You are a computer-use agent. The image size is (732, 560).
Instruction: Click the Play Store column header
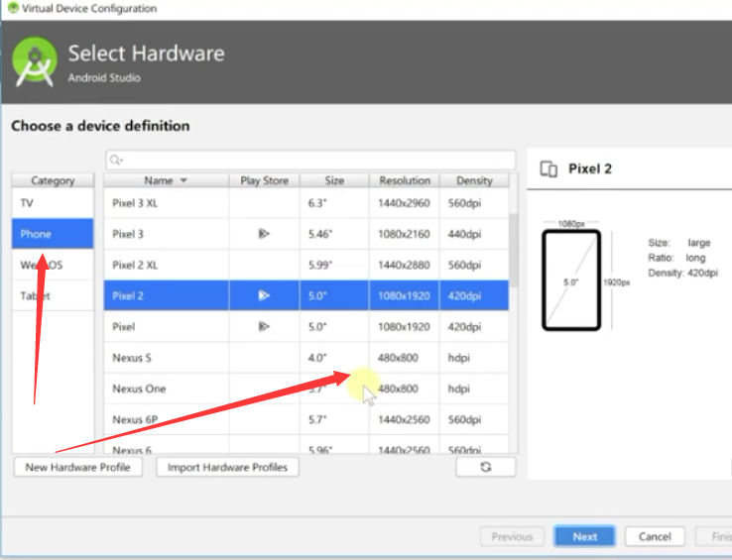(x=264, y=180)
